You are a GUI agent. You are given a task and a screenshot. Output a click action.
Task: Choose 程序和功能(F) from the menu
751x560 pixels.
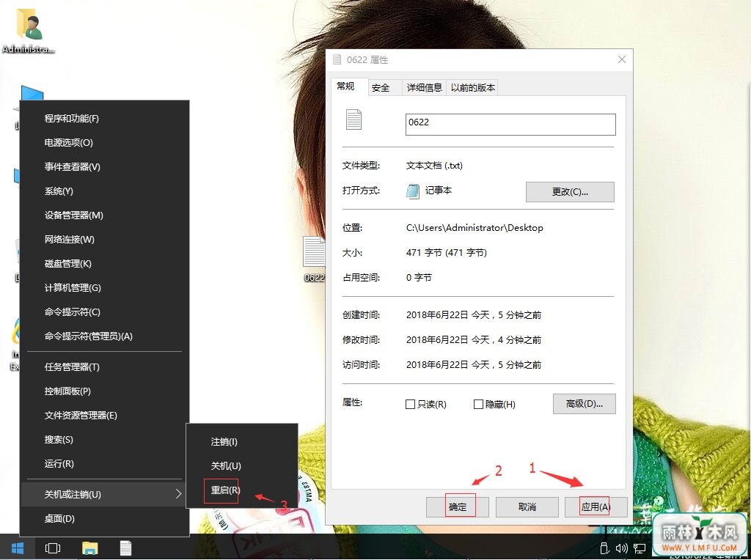pyautogui.click(x=104, y=118)
